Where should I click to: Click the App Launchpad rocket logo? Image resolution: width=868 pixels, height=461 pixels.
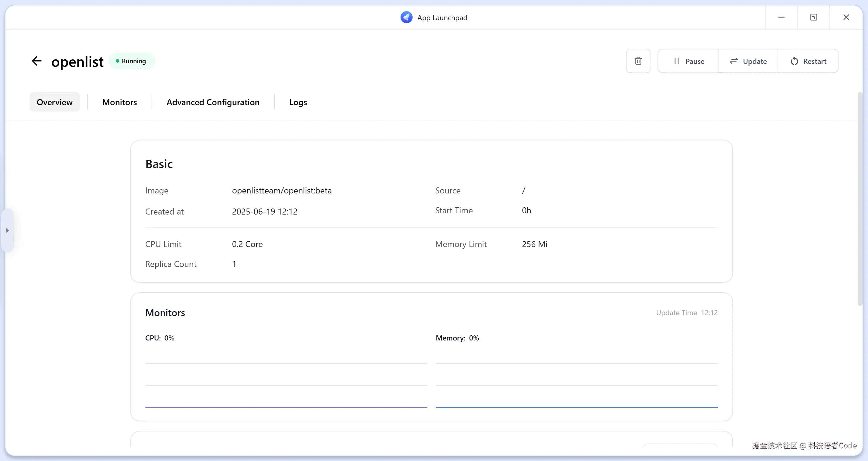(406, 17)
